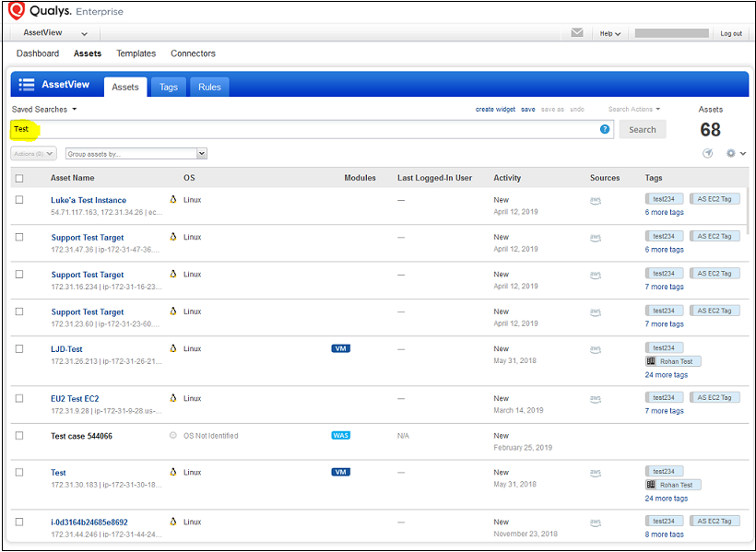Open the mail notifications envelope icon
This screenshot has width=756, height=552.
tap(576, 32)
